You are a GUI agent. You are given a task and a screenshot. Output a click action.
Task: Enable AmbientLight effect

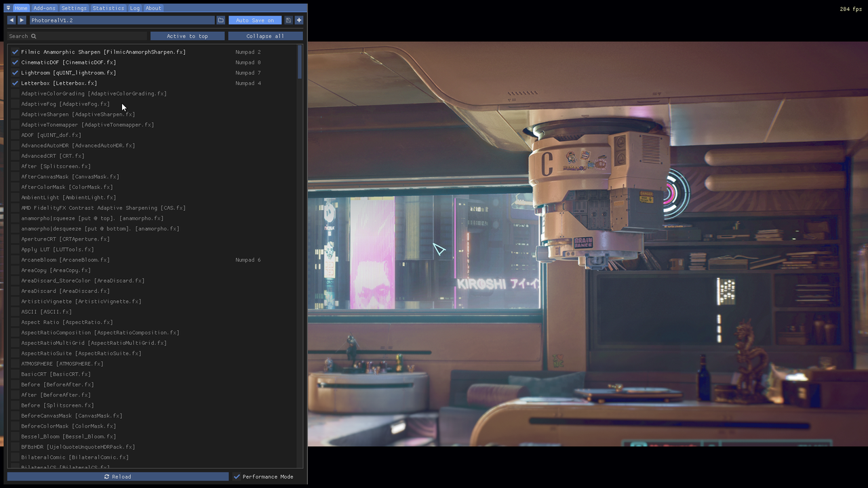point(15,197)
